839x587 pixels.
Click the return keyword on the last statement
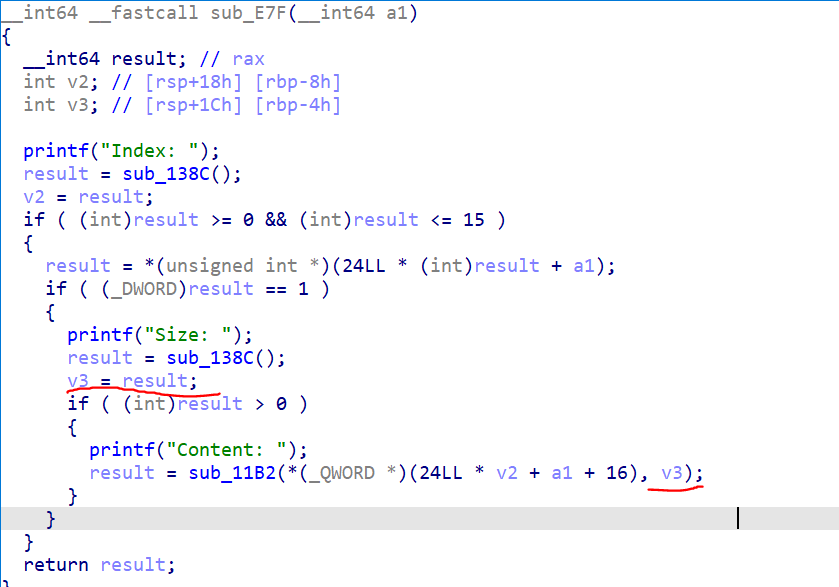coord(56,565)
